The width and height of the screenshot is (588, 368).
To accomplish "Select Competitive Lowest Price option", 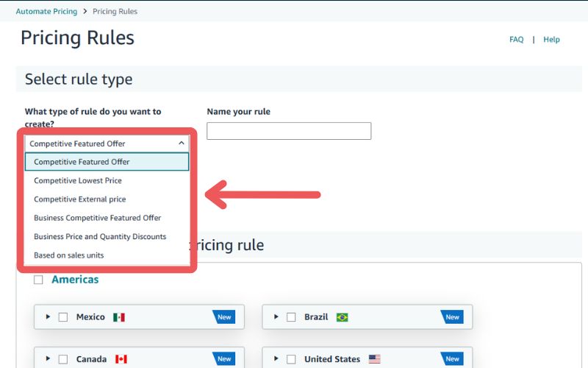I will (107, 180).
